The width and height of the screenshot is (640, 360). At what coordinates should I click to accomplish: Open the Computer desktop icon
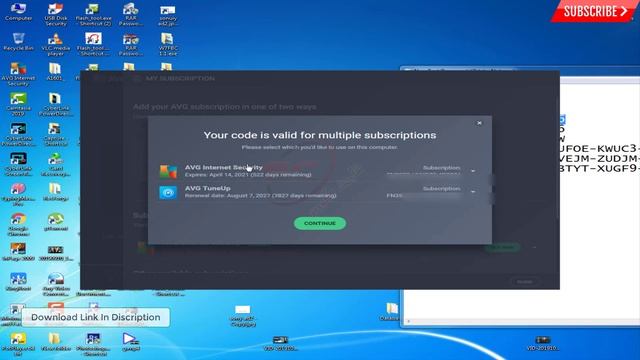[x=18, y=12]
